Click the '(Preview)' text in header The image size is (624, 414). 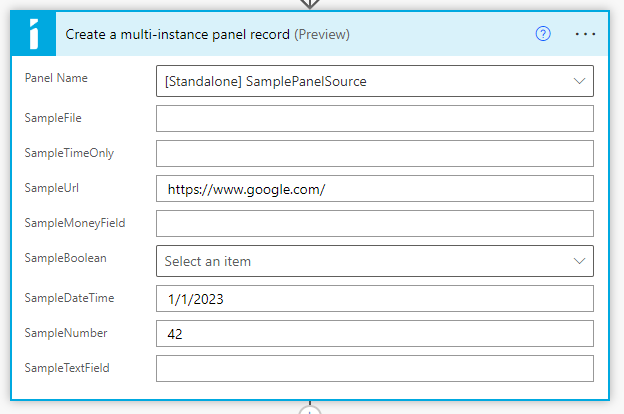pyautogui.click(x=322, y=34)
